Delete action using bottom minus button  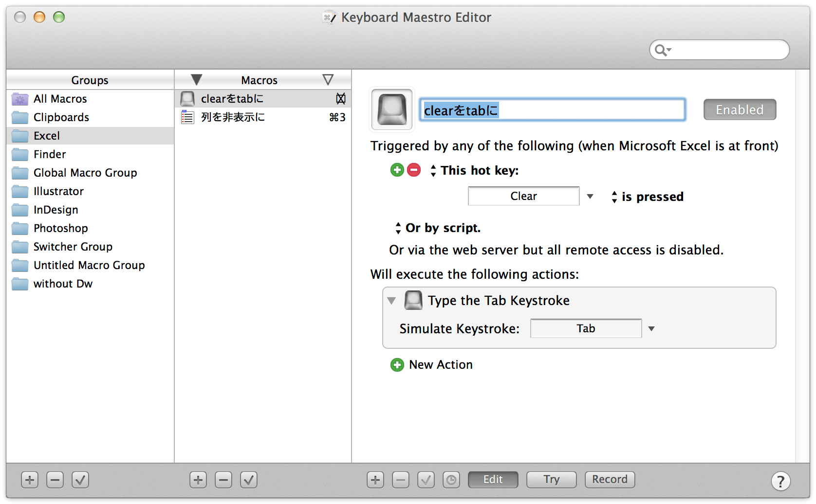(401, 480)
